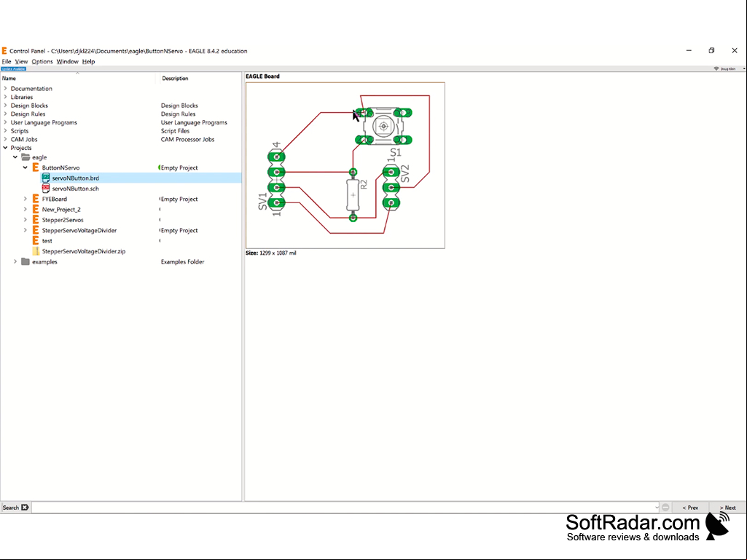The image size is (747, 560).
Task: Expand the Stepper2Servos project node
Action: (26, 220)
